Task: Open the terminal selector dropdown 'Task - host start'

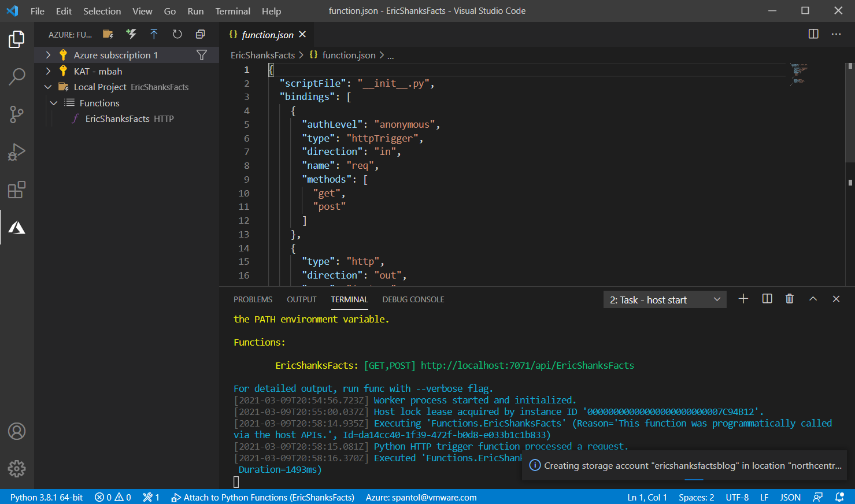Action: point(664,299)
